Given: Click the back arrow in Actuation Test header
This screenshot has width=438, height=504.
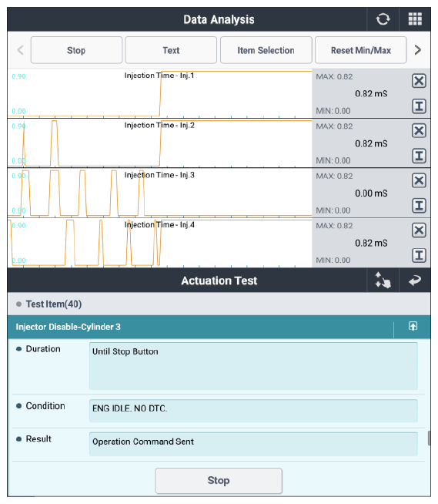Looking at the screenshot, I should tap(415, 281).
